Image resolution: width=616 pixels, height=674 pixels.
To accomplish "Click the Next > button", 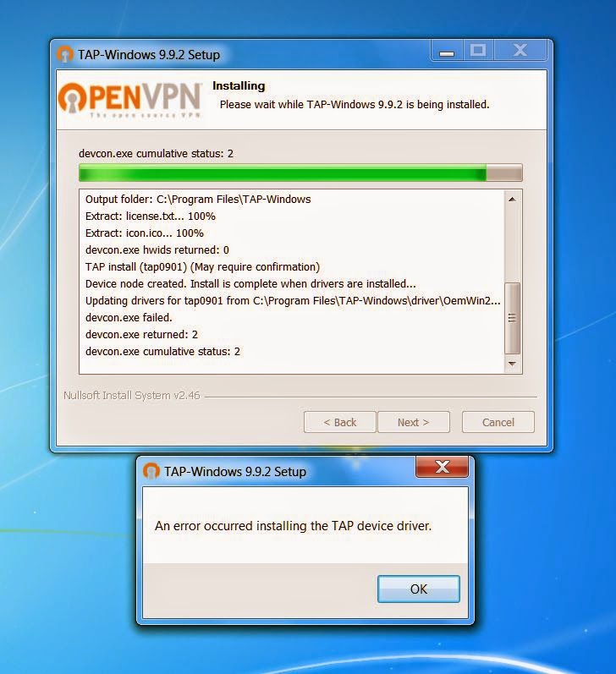I will (414, 422).
